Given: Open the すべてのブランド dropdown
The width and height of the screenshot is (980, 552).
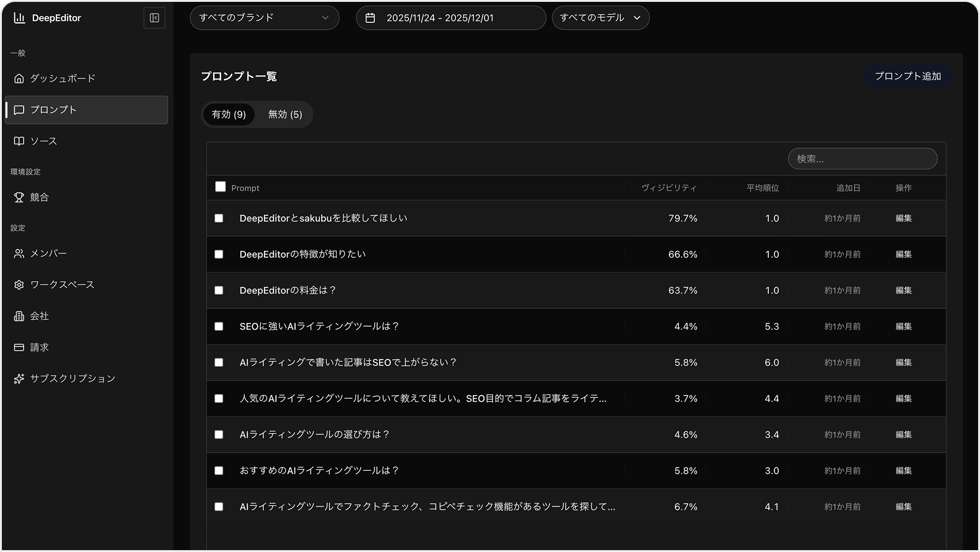Looking at the screenshot, I should click(x=265, y=18).
